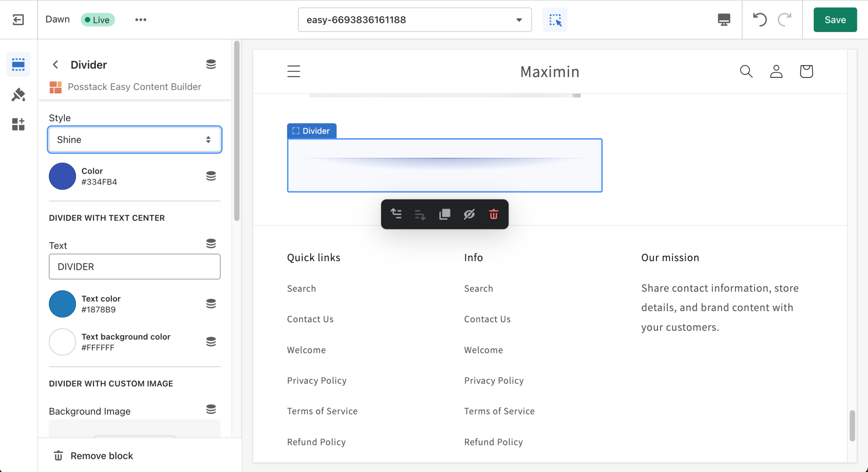Open Theme settings via the paintbrush icon

coord(18,94)
